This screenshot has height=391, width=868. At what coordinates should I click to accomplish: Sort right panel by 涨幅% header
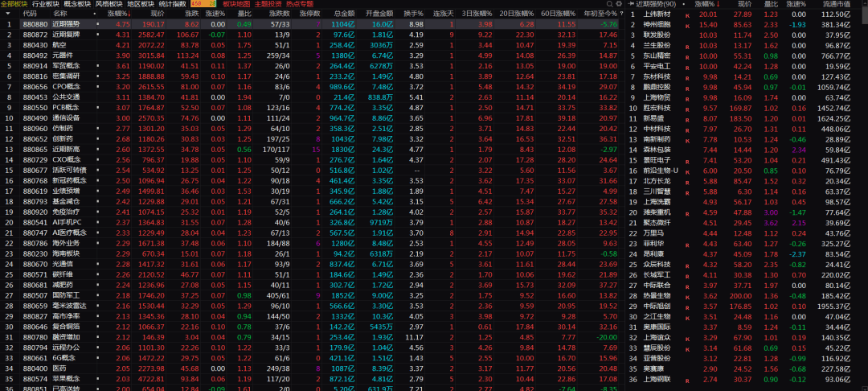coord(705,4)
